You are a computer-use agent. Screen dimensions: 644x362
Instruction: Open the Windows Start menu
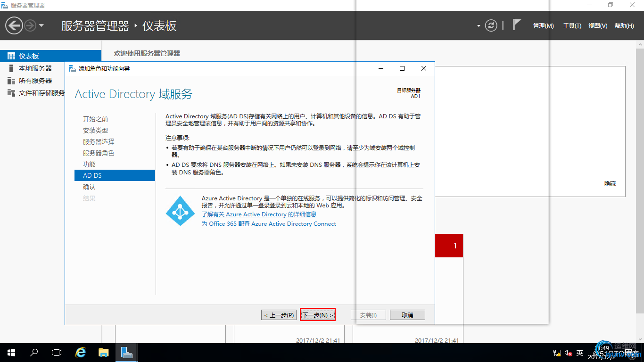pyautogui.click(x=11, y=353)
